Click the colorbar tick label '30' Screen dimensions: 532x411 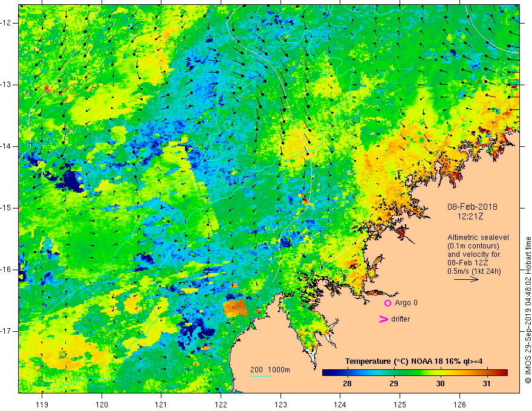pos(440,384)
